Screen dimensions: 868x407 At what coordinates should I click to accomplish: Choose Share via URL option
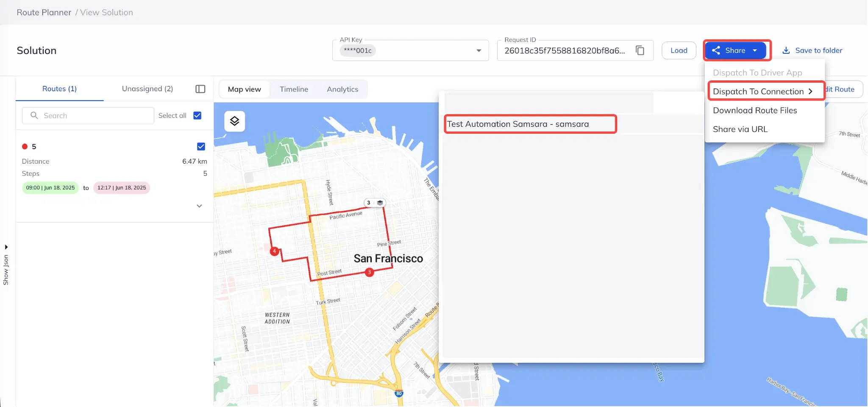click(x=740, y=129)
